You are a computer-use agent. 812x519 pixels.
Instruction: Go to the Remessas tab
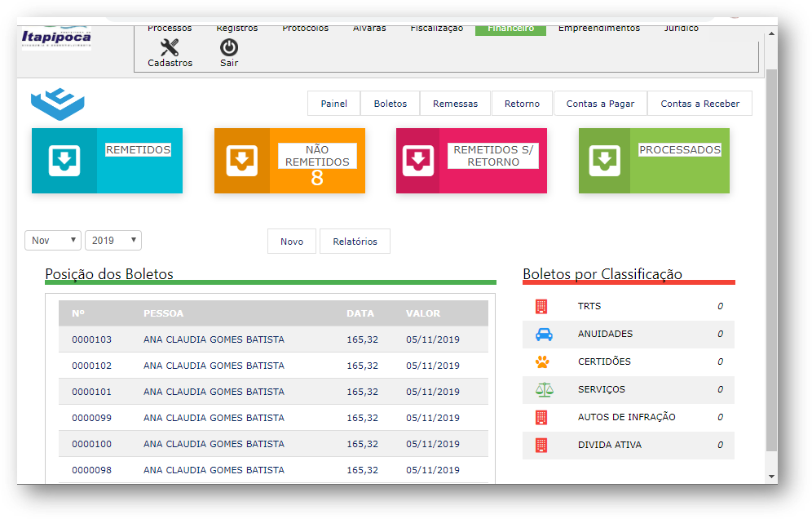456,104
